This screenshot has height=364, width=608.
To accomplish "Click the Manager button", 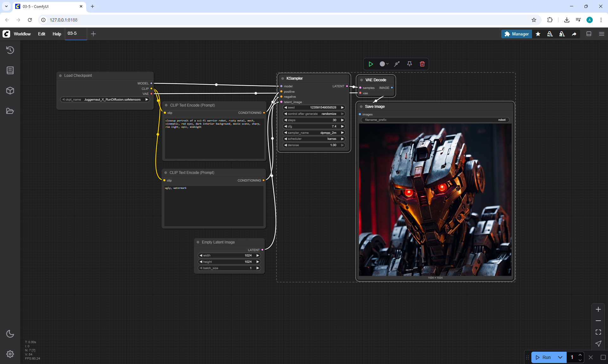I will click(x=516, y=34).
